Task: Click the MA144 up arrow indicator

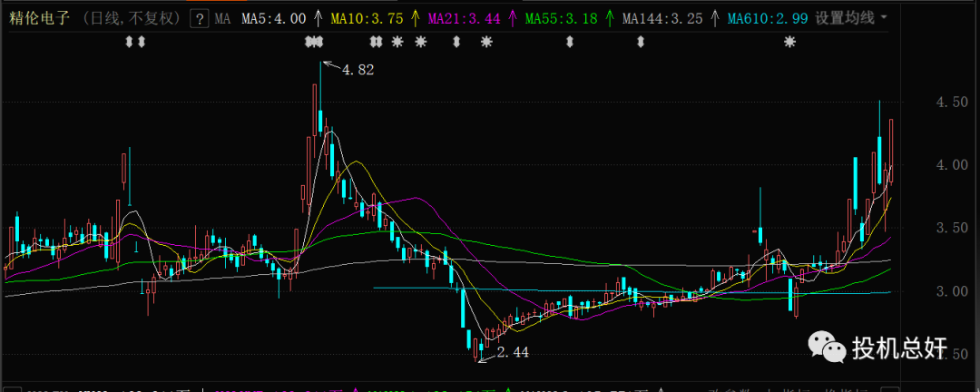Action: (x=716, y=17)
